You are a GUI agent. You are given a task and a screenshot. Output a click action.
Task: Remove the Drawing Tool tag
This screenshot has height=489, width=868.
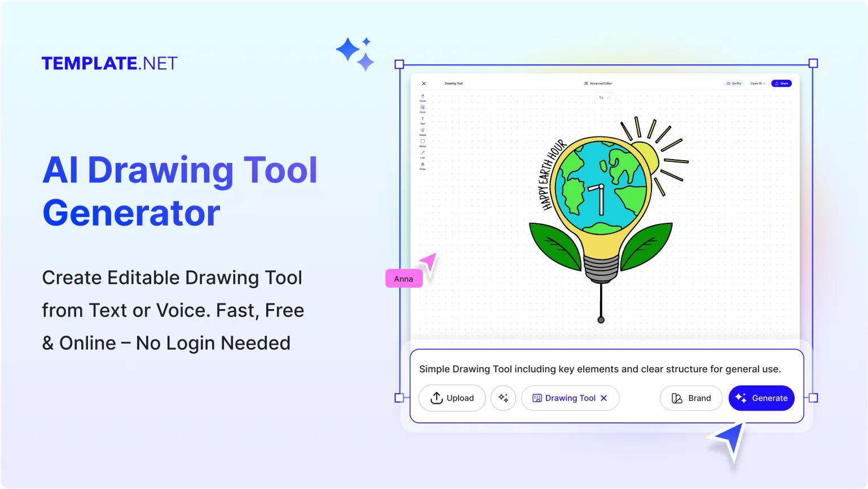[x=604, y=398]
